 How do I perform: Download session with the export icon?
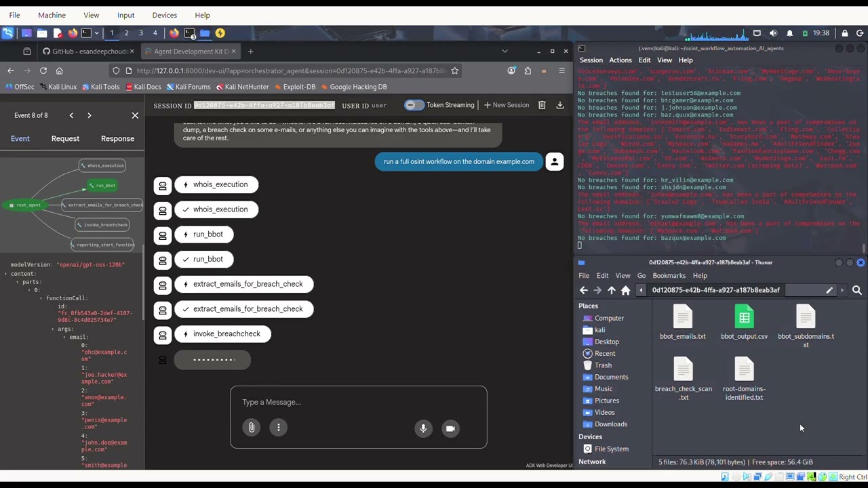(560, 105)
